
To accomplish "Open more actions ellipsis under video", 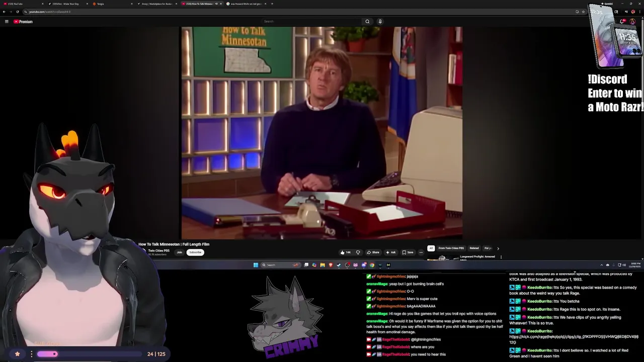I will pos(421,252).
